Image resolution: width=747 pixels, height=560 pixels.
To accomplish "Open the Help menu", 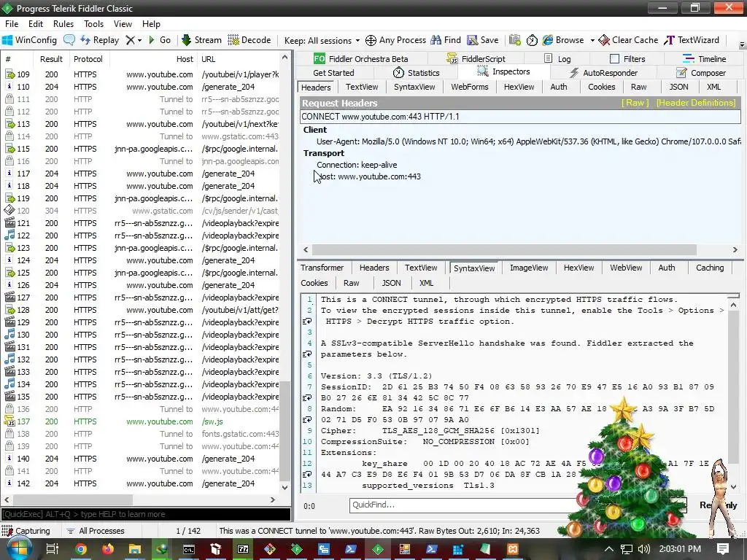I will pos(151,24).
